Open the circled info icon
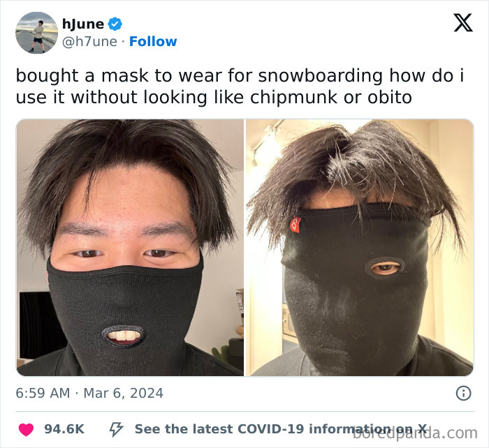 point(463,393)
